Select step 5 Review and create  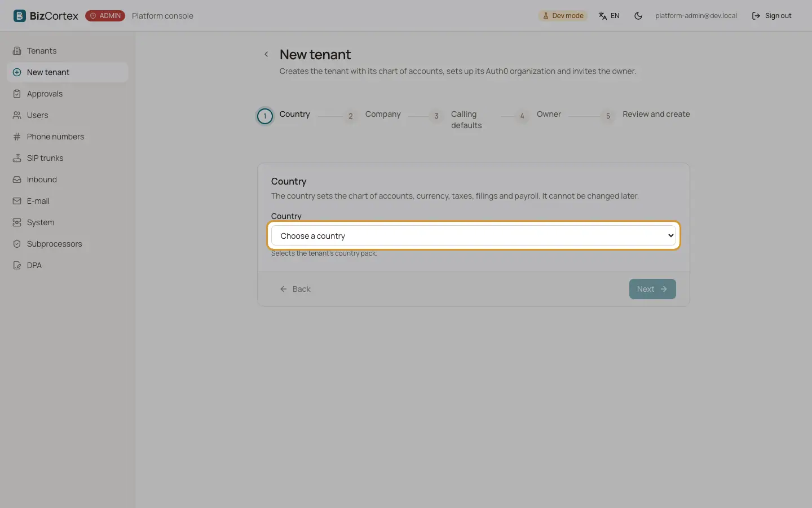(645, 115)
